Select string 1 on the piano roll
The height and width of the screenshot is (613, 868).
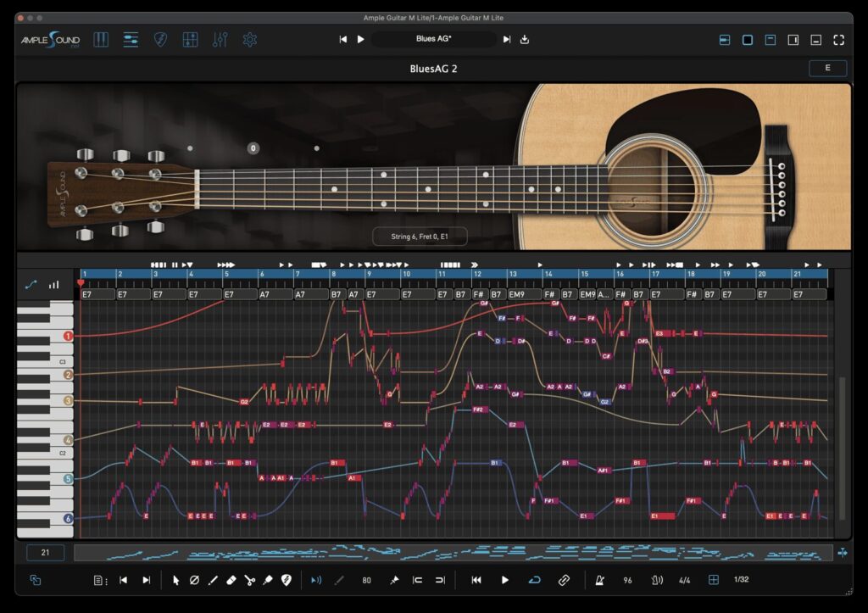(x=68, y=336)
